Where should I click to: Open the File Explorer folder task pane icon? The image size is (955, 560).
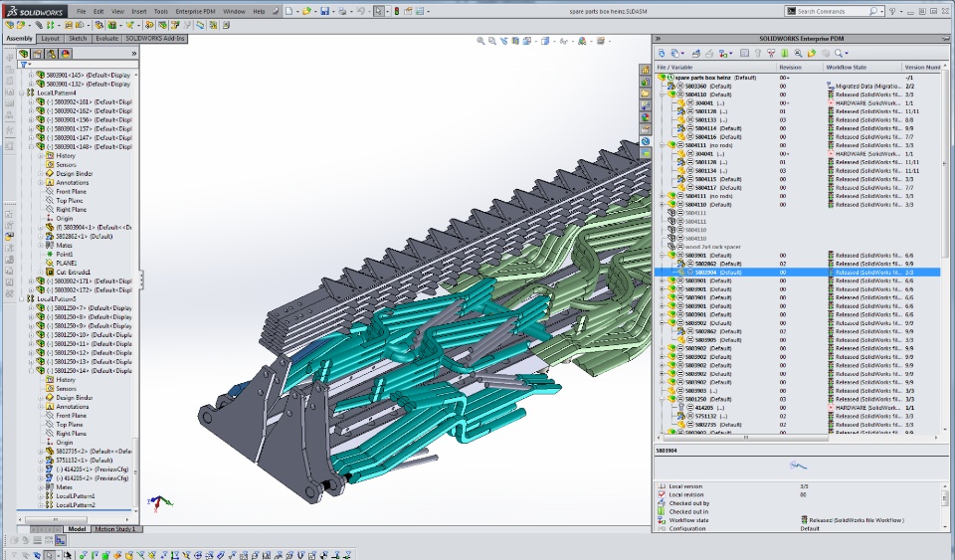click(x=645, y=93)
